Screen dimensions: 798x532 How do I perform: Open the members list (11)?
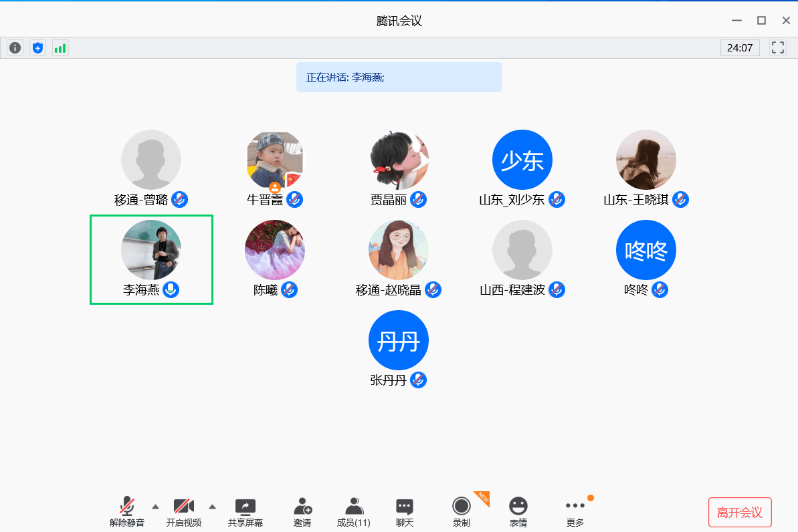click(353, 513)
